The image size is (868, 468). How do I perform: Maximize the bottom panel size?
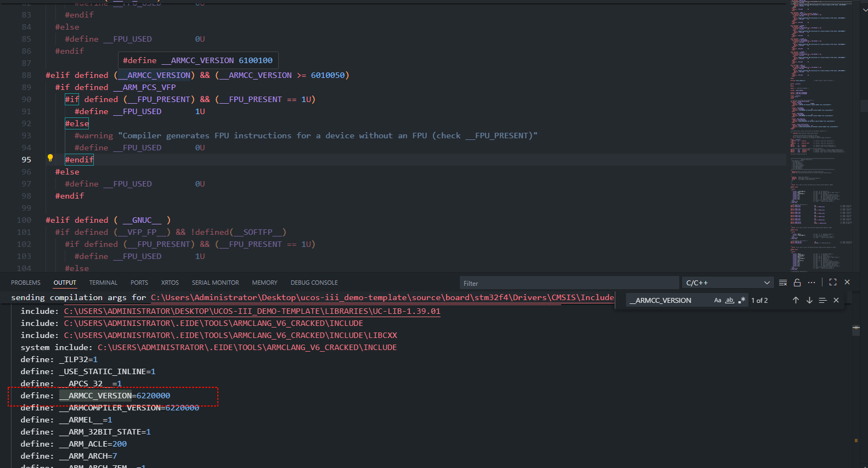pos(833,283)
